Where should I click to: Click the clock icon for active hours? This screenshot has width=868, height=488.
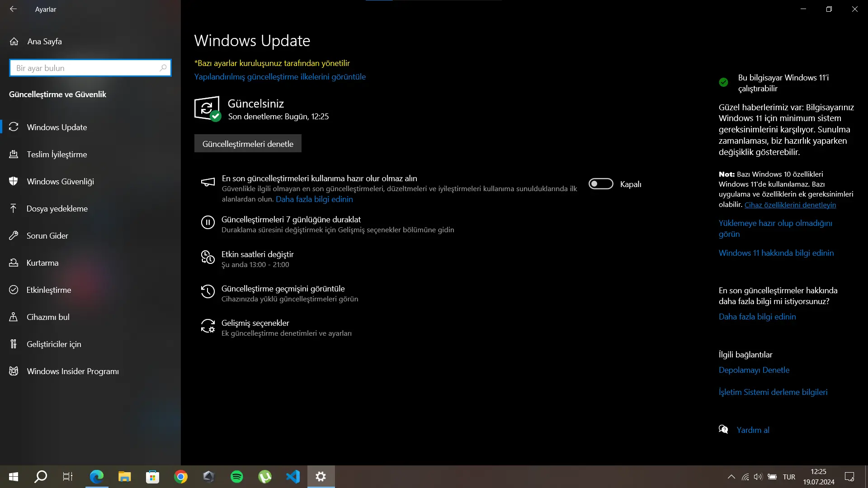coord(208,257)
